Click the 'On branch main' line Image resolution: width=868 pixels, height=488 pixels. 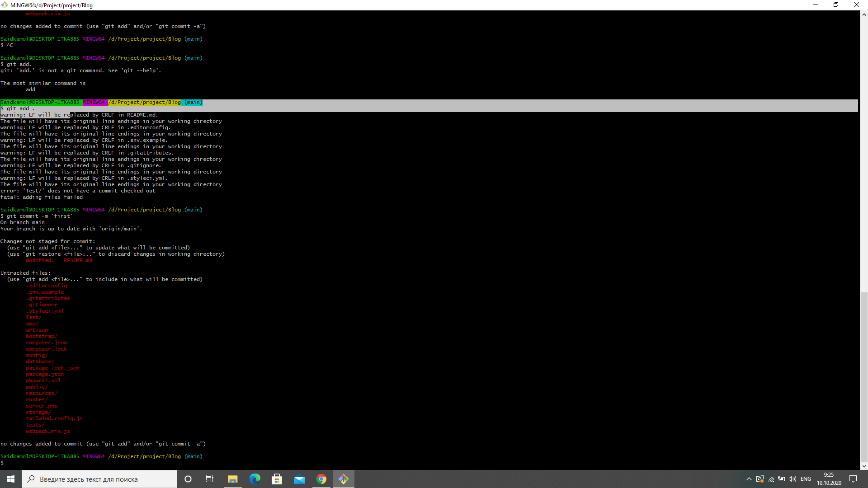click(23, 222)
